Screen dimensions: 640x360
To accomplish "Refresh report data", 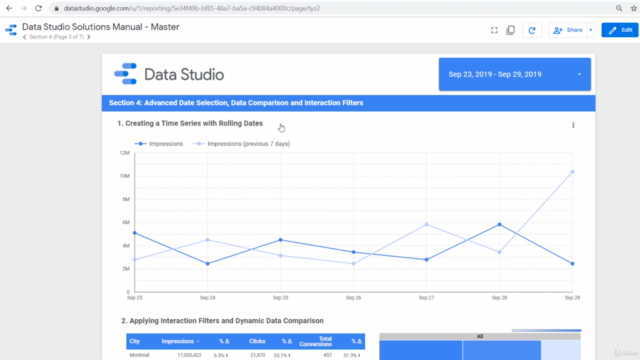I will (532, 30).
